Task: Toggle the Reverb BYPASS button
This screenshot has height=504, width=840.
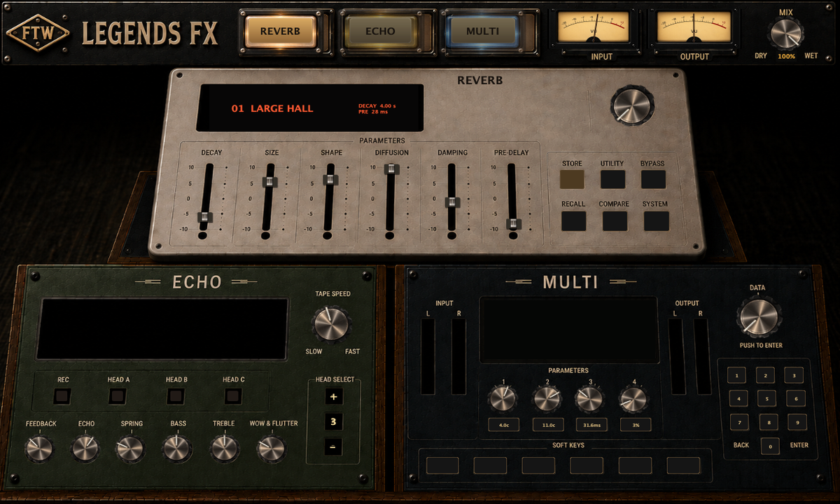Action: click(653, 178)
